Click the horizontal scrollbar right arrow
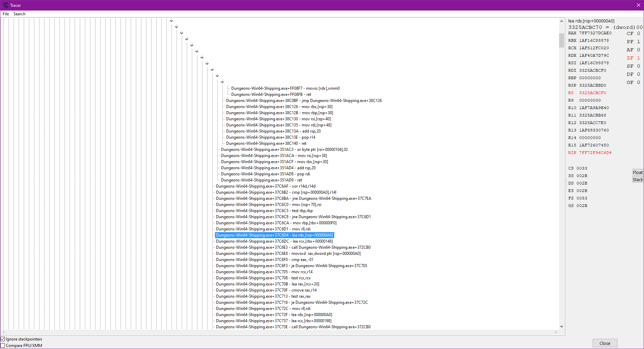The width and height of the screenshot is (644, 349). click(x=556, y=332)
